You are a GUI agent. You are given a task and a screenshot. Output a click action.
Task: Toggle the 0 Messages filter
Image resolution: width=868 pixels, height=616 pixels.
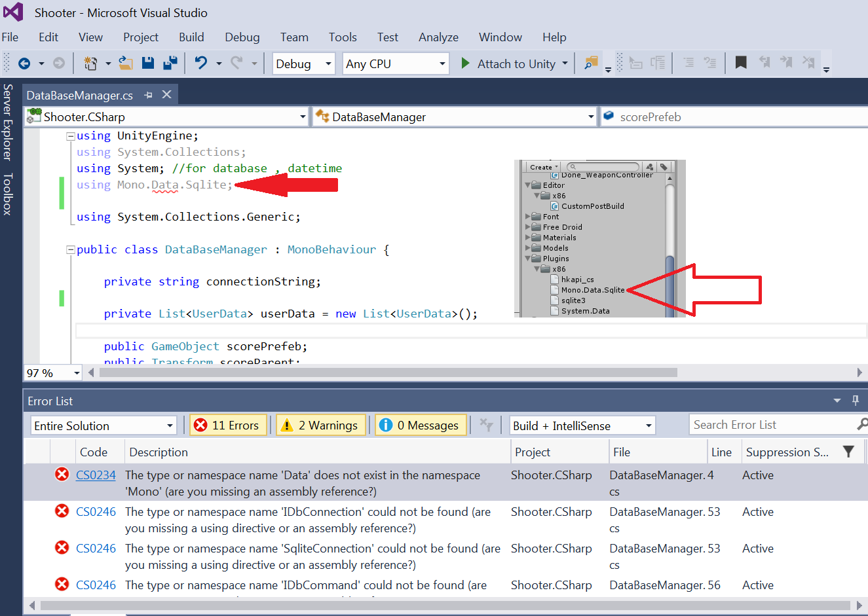pos(421,426)
